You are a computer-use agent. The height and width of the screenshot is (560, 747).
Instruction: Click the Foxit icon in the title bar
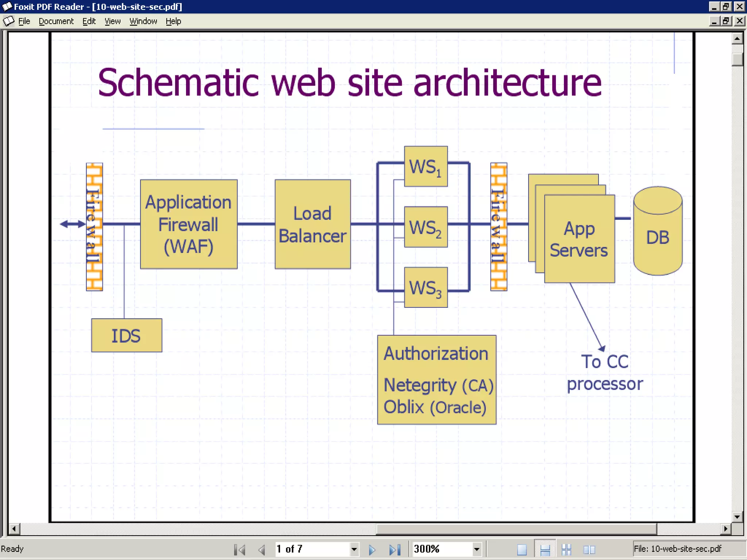coord(7,7)
